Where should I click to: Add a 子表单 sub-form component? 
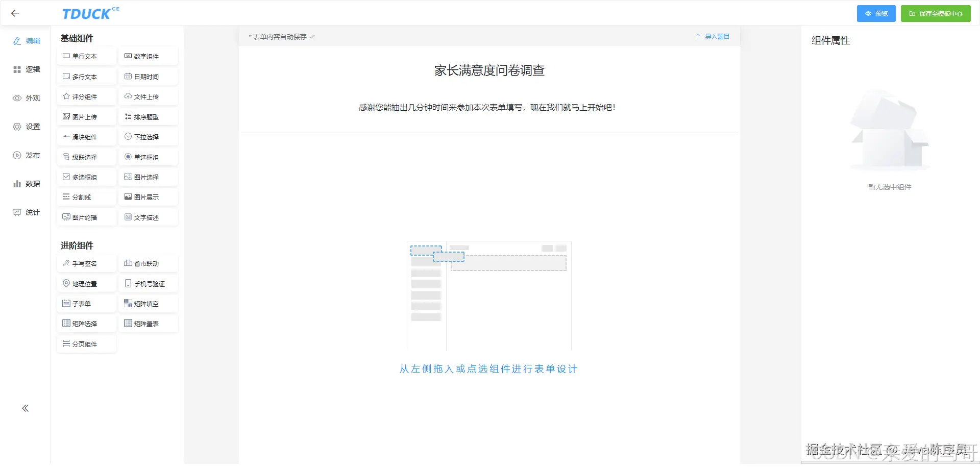click(x=87, y=304)
